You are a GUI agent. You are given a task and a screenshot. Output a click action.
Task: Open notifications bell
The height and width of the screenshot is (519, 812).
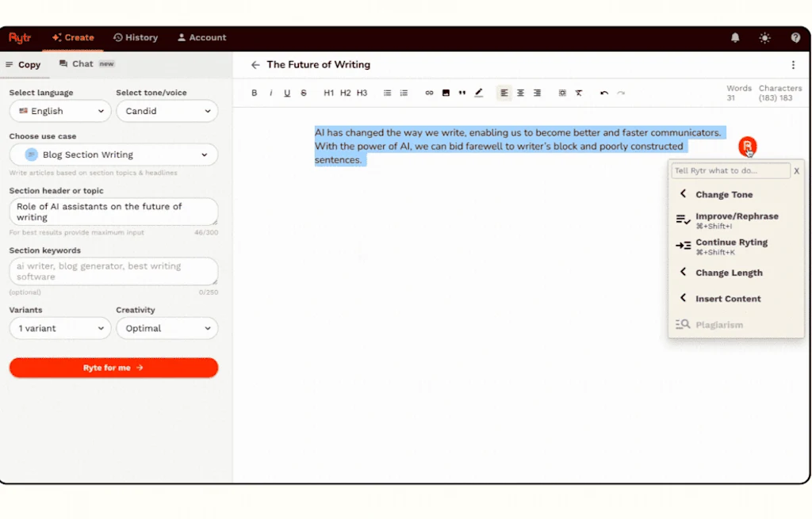735,37
